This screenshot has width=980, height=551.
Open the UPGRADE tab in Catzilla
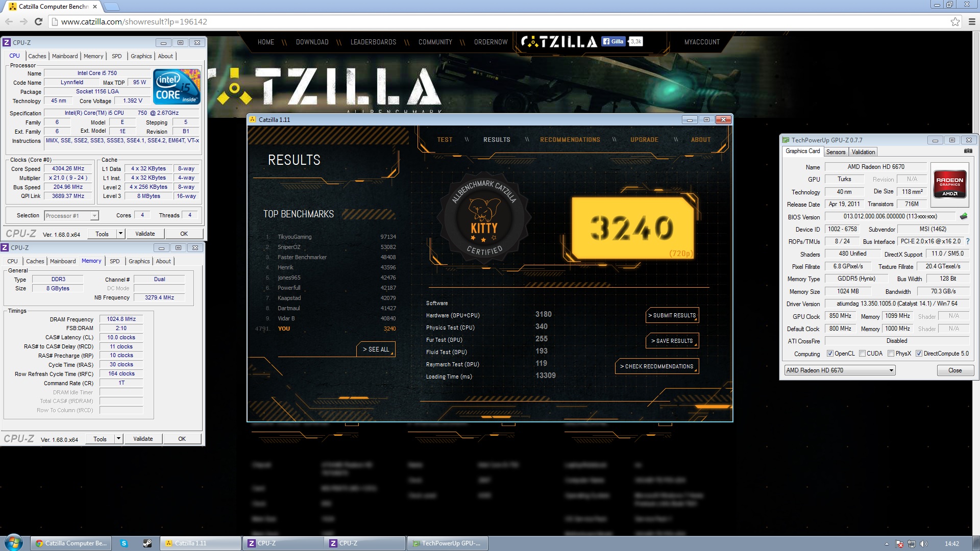(x=644, y=140)
